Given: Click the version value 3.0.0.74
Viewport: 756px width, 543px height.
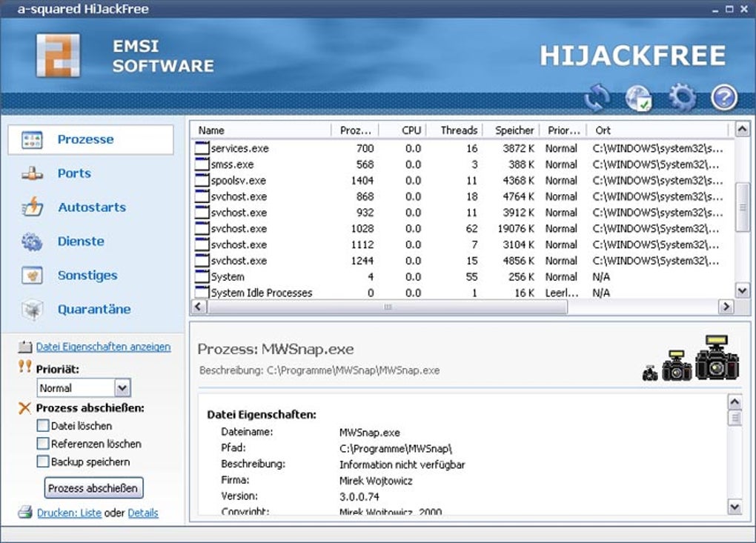Looking at the screenshot, I should coord(359,496).
